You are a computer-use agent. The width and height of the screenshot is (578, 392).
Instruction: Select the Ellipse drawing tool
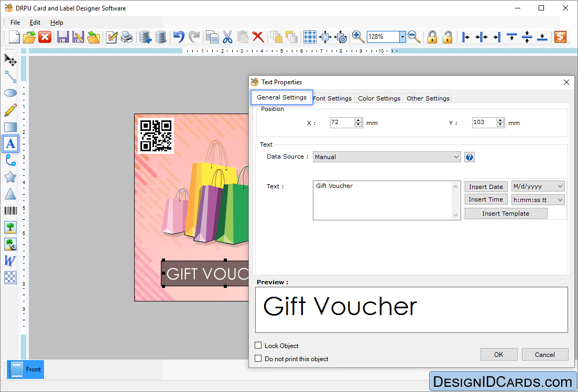(x=10, y=93)
